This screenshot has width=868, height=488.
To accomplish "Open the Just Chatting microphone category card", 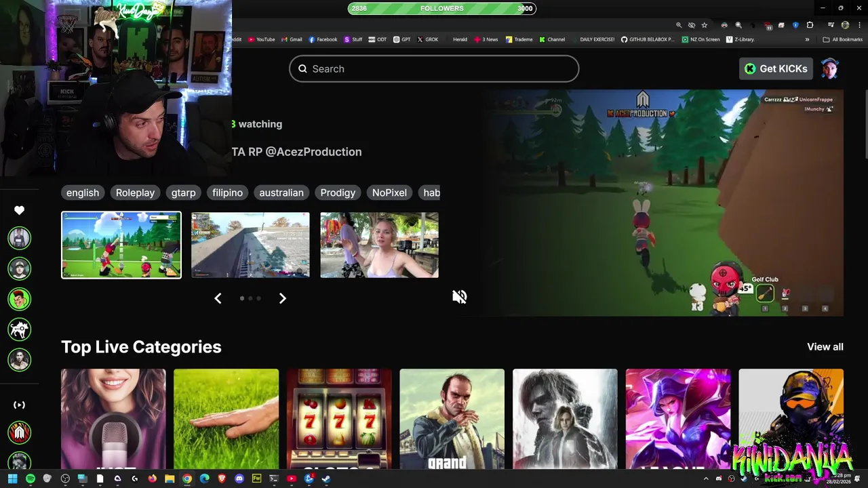I will point(113,419).
